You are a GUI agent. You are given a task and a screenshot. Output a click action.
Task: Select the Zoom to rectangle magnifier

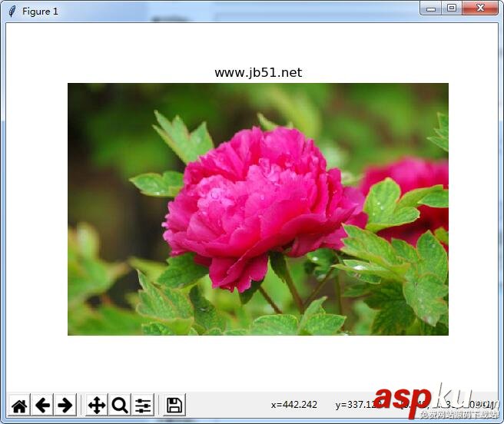(x=120, y=405)
